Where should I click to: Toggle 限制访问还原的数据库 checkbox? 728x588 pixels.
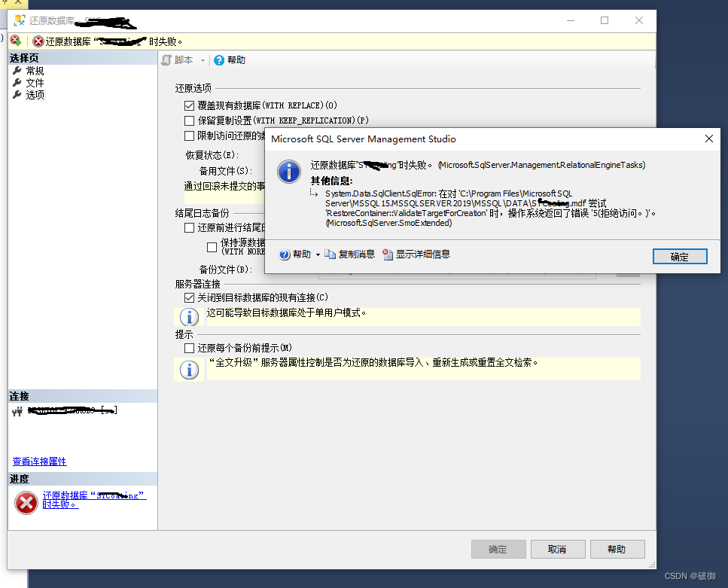tap(190, 136)
